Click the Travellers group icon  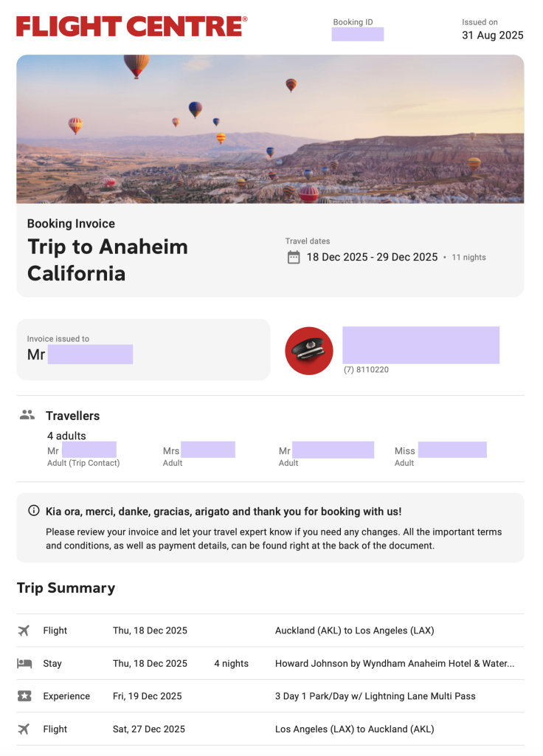(x=27, y=415)
